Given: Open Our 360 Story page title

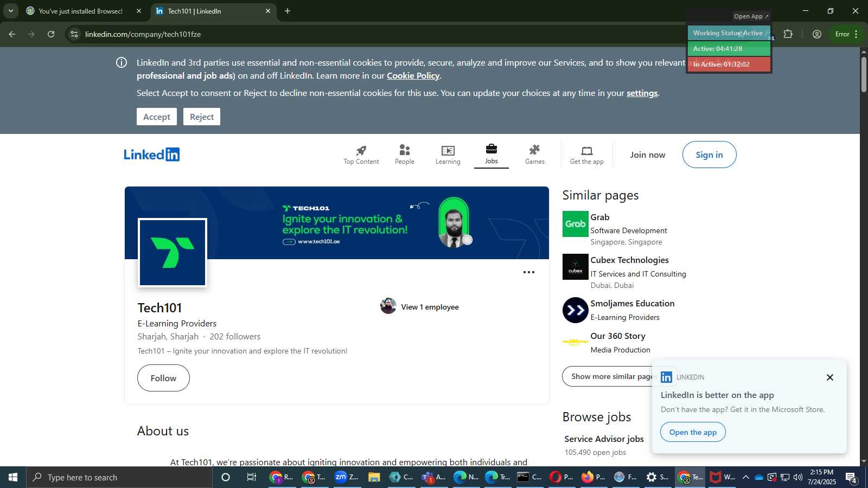Looking at the screenshot, I should pos(618,336).
